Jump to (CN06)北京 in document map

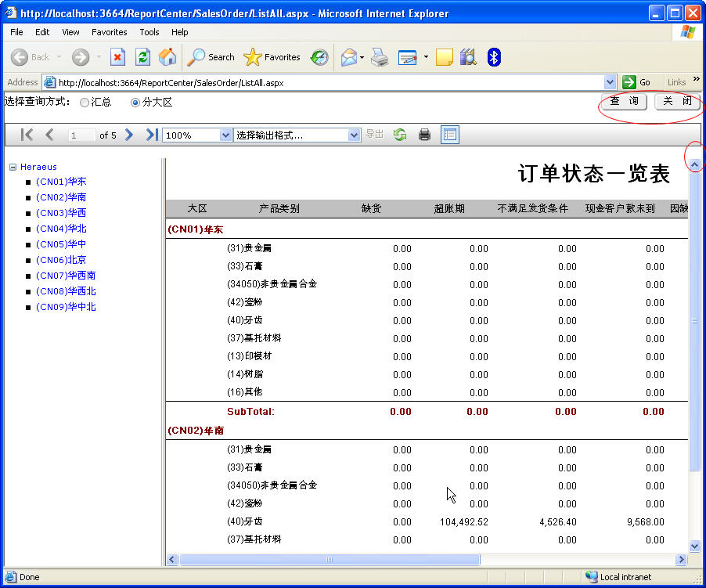pos(61,260)
